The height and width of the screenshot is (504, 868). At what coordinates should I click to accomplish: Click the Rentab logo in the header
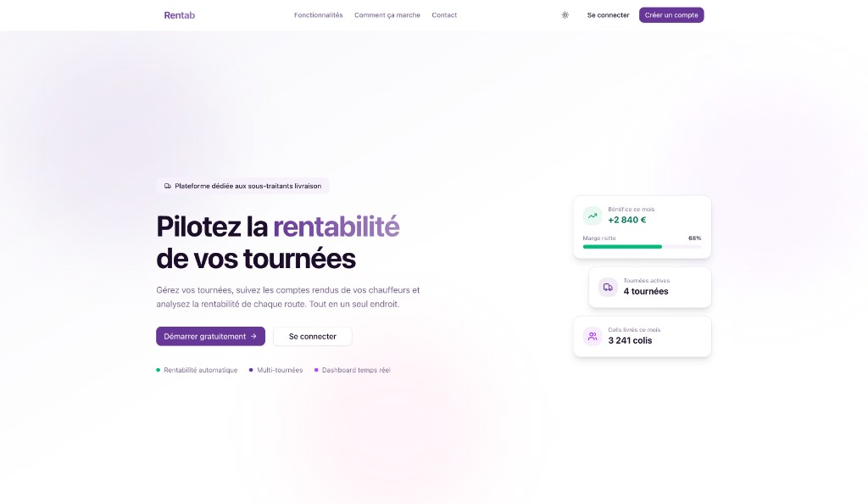[x=179, y=14]
